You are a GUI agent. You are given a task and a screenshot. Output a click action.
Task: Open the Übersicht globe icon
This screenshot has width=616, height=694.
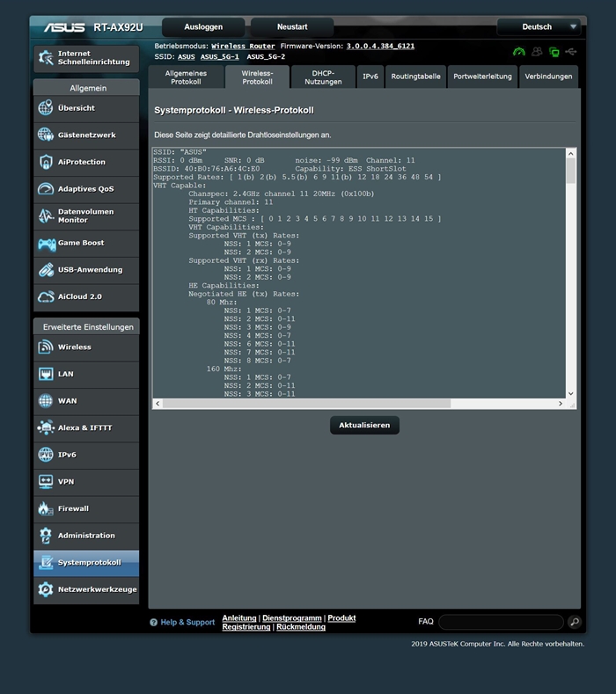46,107
